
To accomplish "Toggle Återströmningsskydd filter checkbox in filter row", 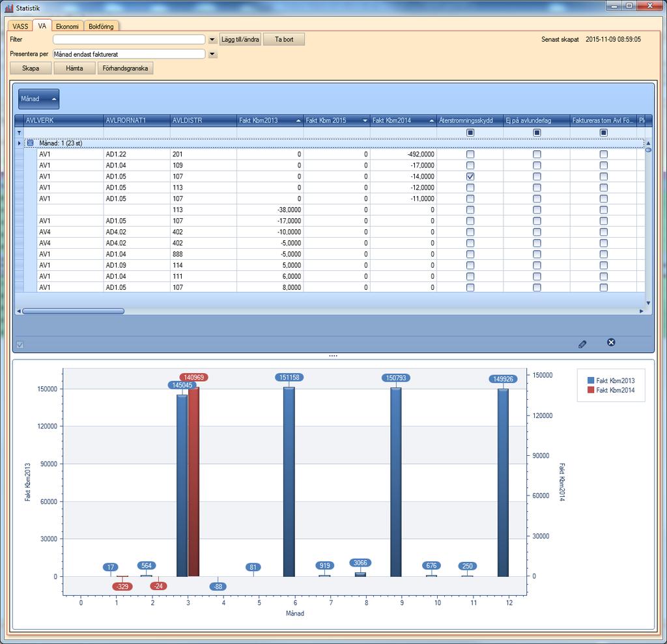I will [470, 133].
